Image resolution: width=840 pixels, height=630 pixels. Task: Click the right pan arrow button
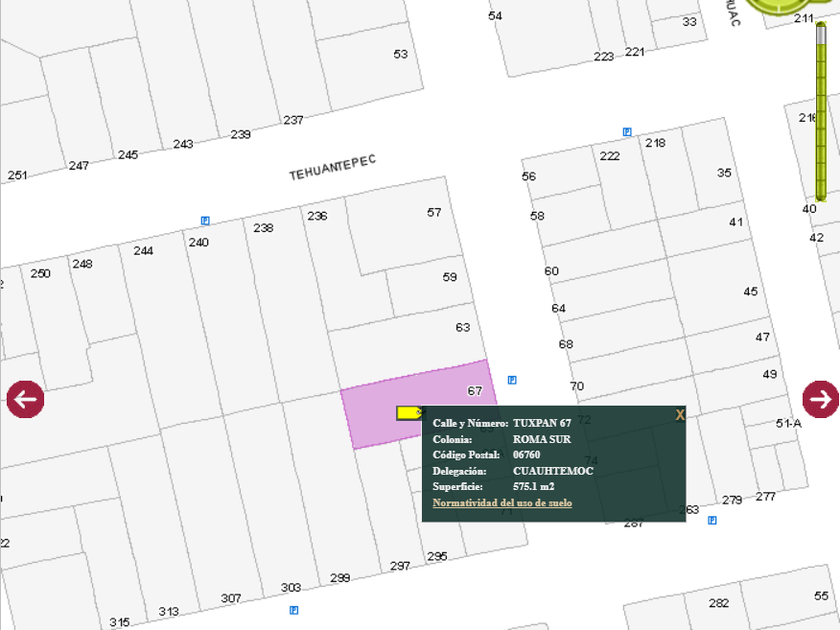pyautogui.click(x=820, y=399)
